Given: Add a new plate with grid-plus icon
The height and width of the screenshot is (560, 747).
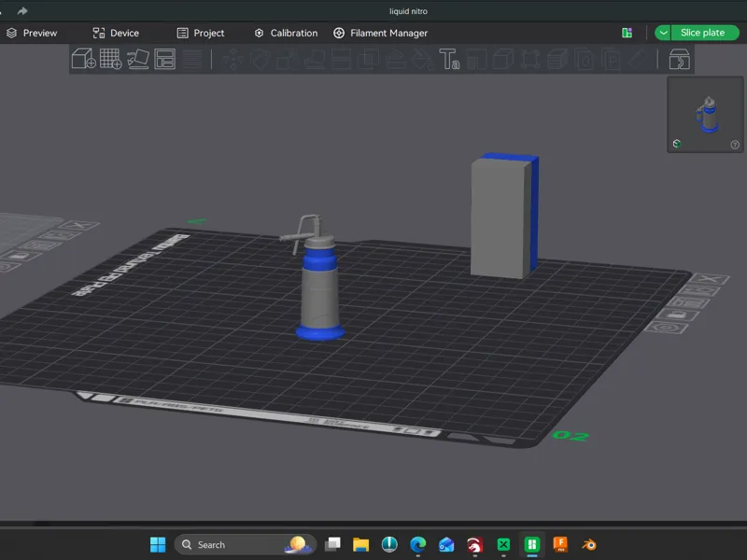Looking at the screenshot, I should tap(110, 59).
